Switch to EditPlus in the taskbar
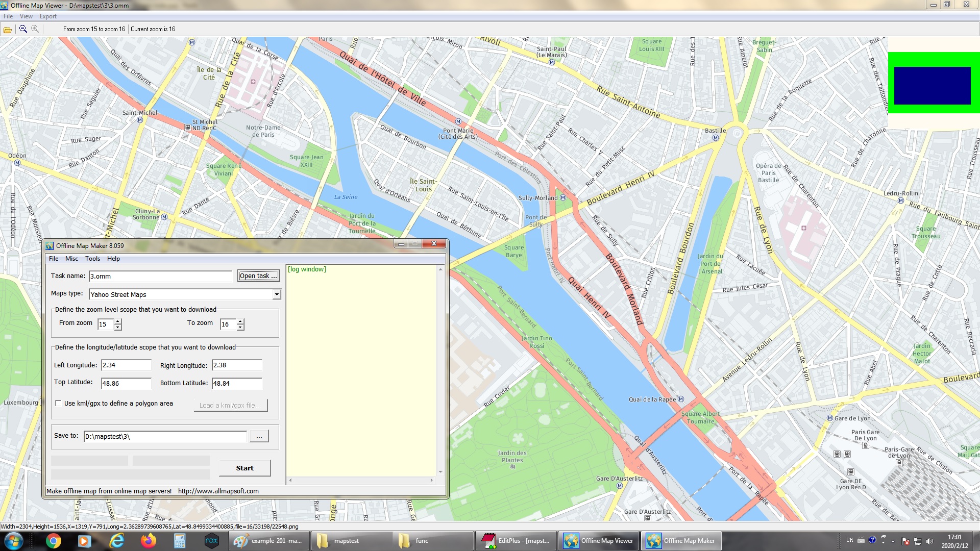 coord(516,541)
